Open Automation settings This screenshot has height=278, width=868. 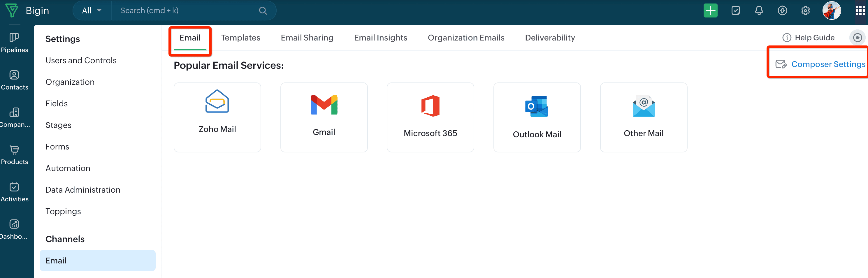tap(68, 168)
